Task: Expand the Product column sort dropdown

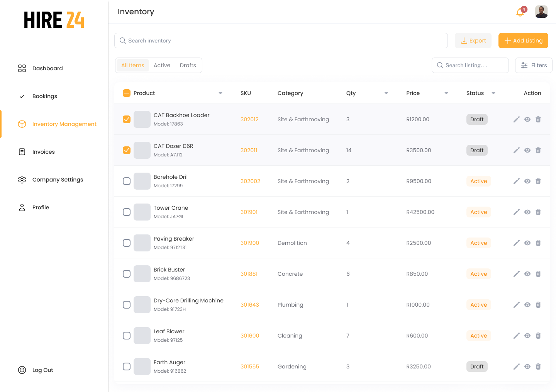Action: click(220, 93)
